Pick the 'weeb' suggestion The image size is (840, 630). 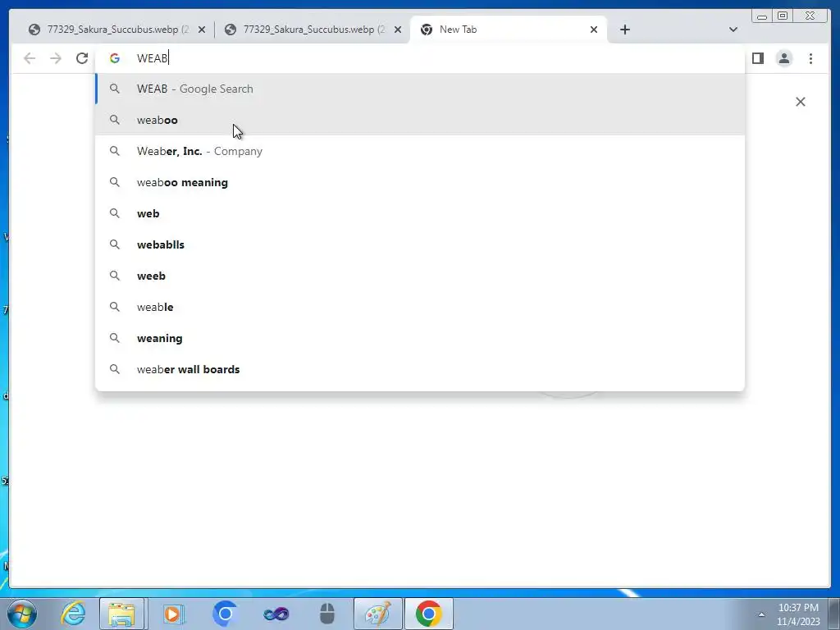pos(420,276)
